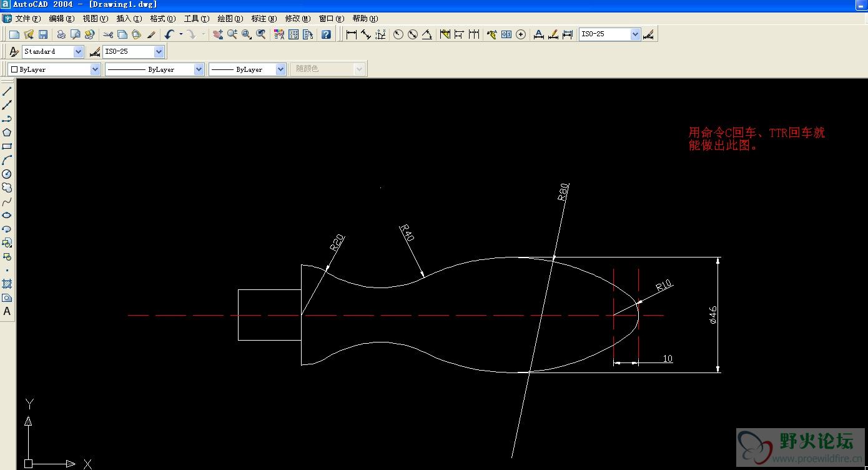This screenshot has height=470, width=868.
Task: Select the Arc tool
Action: [7, 160]
